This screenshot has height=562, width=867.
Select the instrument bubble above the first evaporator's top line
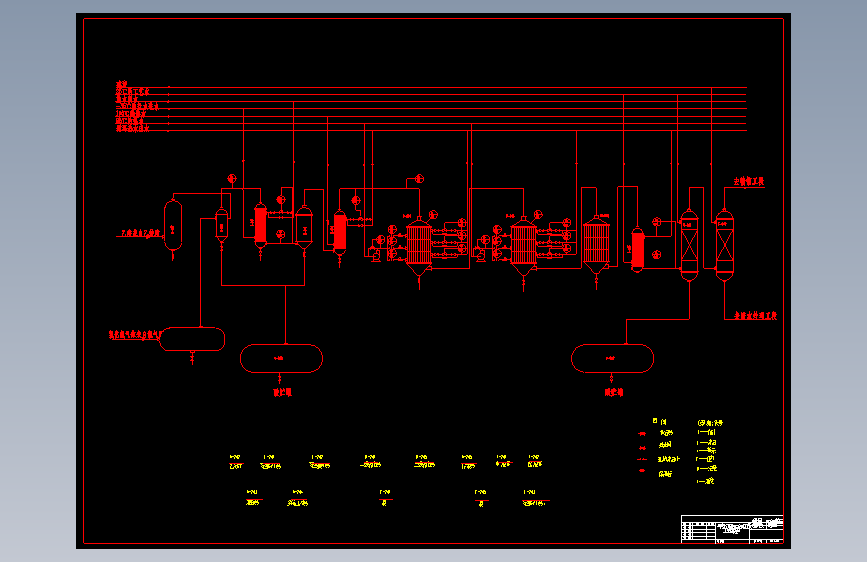(419, 179)
